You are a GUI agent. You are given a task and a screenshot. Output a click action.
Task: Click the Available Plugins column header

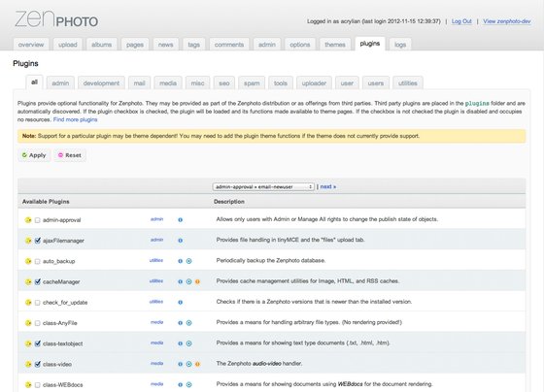pos(46,202)
